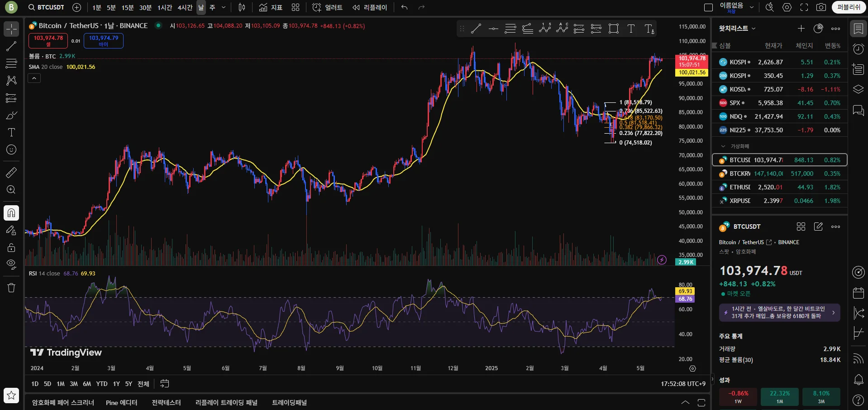Viewport: 868px width, 410px height.
Task: Click the red sell price box
Action: click(48, 40)
